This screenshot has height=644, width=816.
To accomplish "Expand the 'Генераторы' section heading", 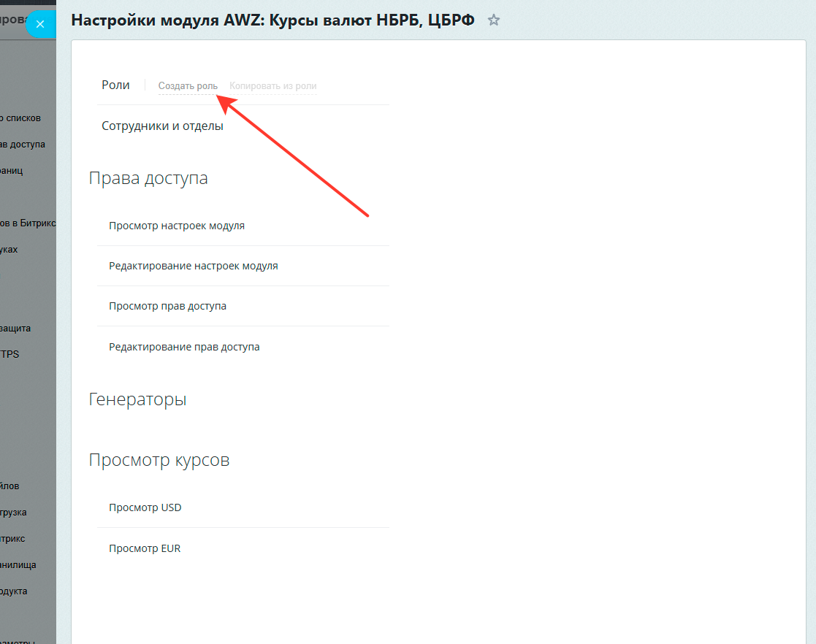I will click(137, 399).
